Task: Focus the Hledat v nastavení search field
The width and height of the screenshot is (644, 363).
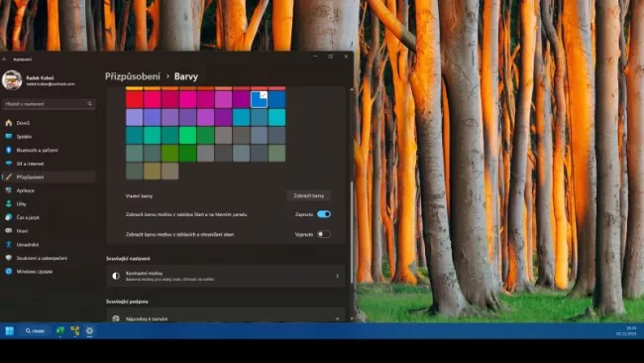Action: coord(49,104)
